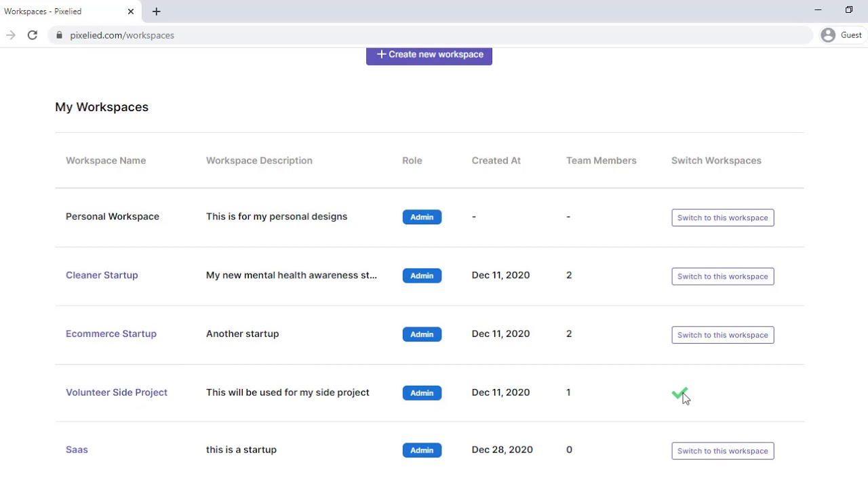Open the Ecommerce Startup workspace link
868x488 pixels.
111,334
